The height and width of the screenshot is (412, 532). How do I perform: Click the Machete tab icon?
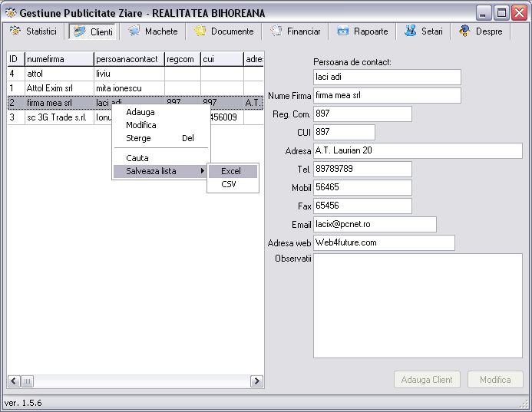point(134,31)
